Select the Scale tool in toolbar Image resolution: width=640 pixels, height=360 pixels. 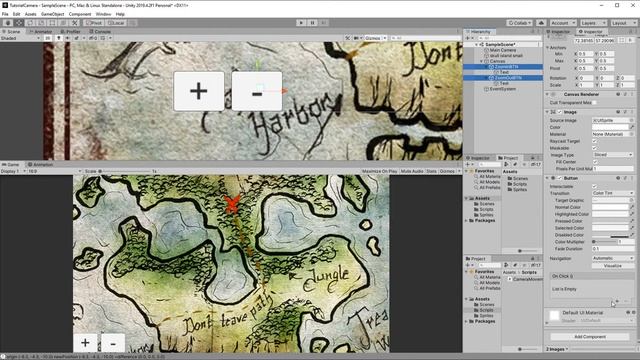pyautogui.click(x=41, y=23)
